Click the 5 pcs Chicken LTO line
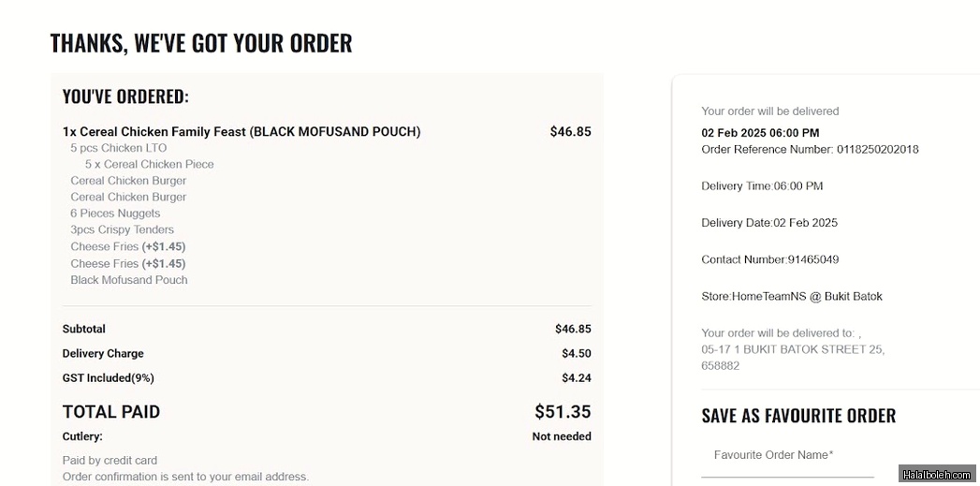Image resolution: width=980 pixels, height=486 pixels. point(119,148)
